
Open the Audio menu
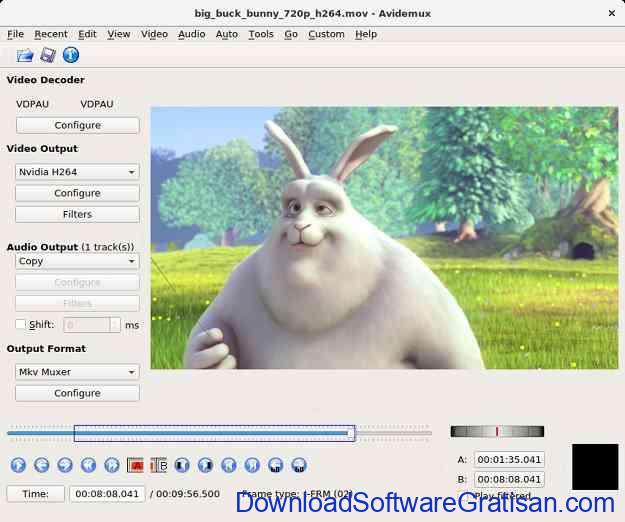tap(192, 34)
